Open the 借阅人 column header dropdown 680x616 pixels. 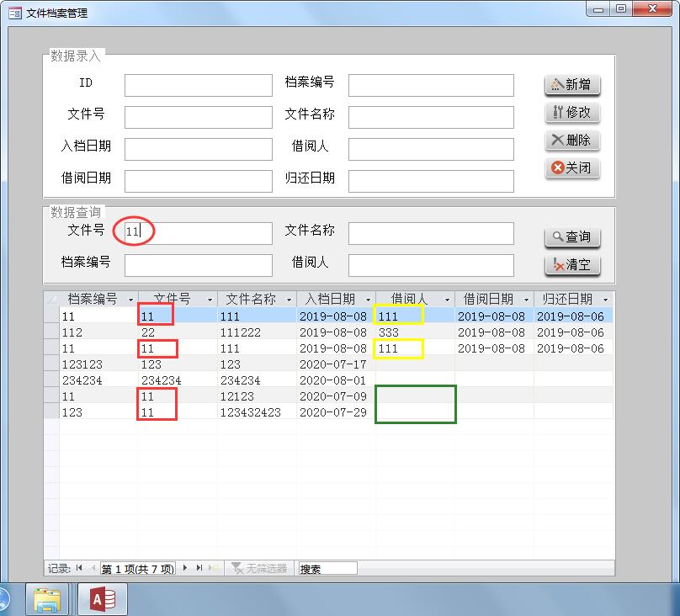point(447,300)
